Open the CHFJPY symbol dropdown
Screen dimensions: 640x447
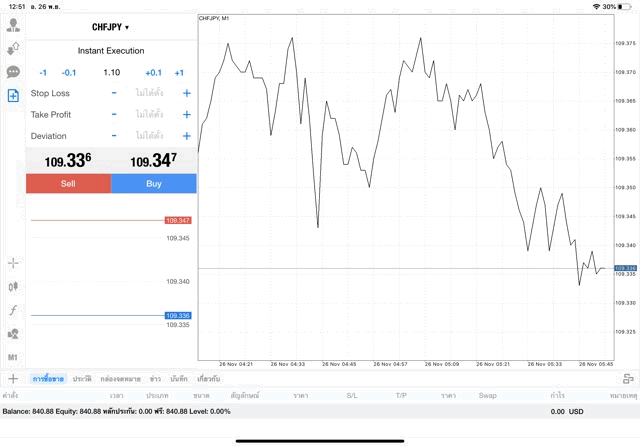[x=111, y=27]
